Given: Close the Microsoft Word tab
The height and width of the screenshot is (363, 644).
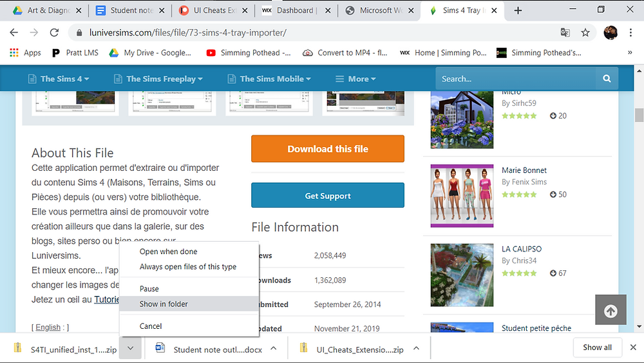Looking at the screenshot, I should pyautogui.click(x=411, y=11).
